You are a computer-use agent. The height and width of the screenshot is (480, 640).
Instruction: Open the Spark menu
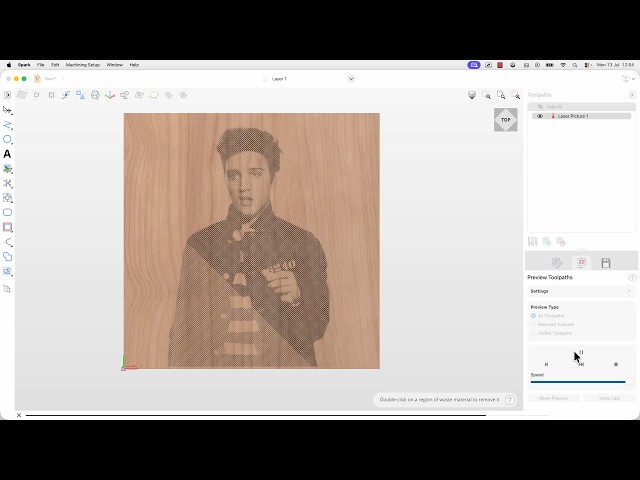click(x=24, y=65)
